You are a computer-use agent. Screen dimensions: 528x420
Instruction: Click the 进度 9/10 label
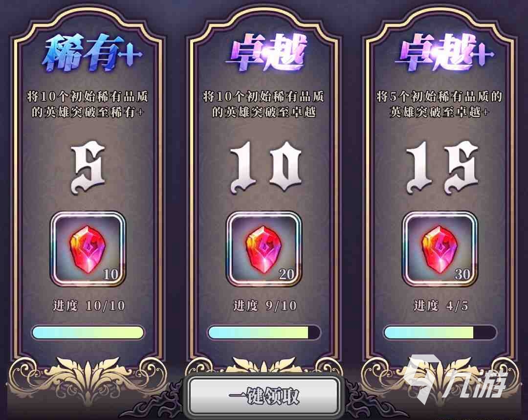[x=265, y=306]
